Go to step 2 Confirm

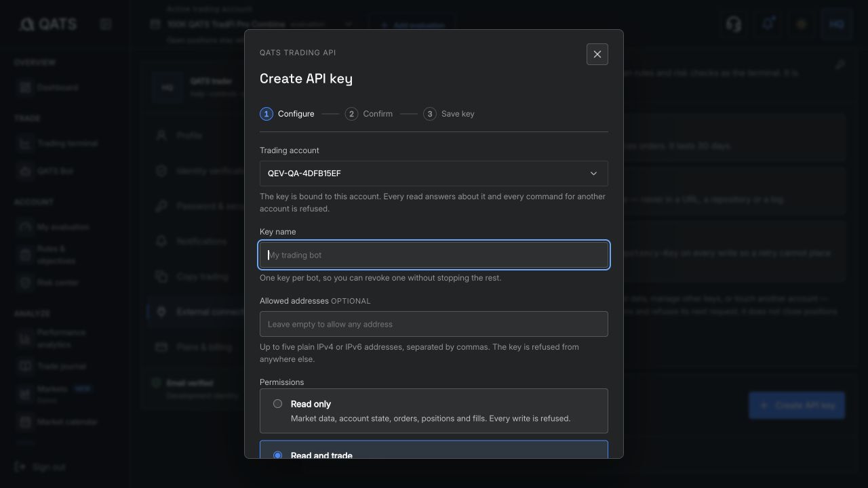369,114
